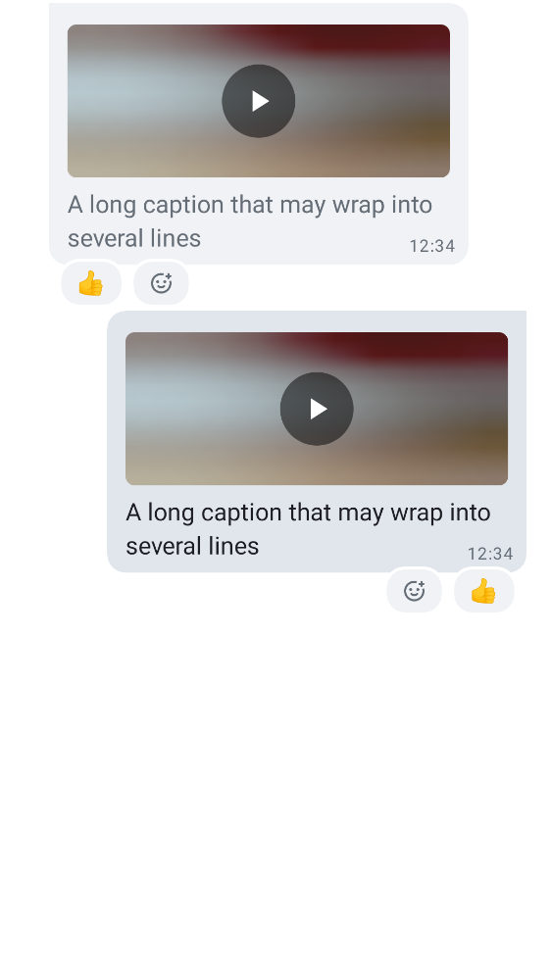551x980 pixels.
Task: Click the 12:34 timestamp in upper message
Action: (432, 246)
